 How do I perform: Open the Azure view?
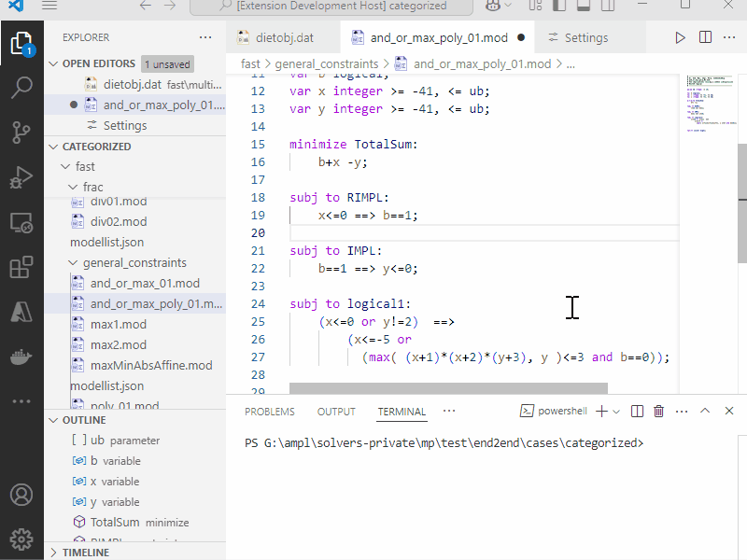[21, 312]
